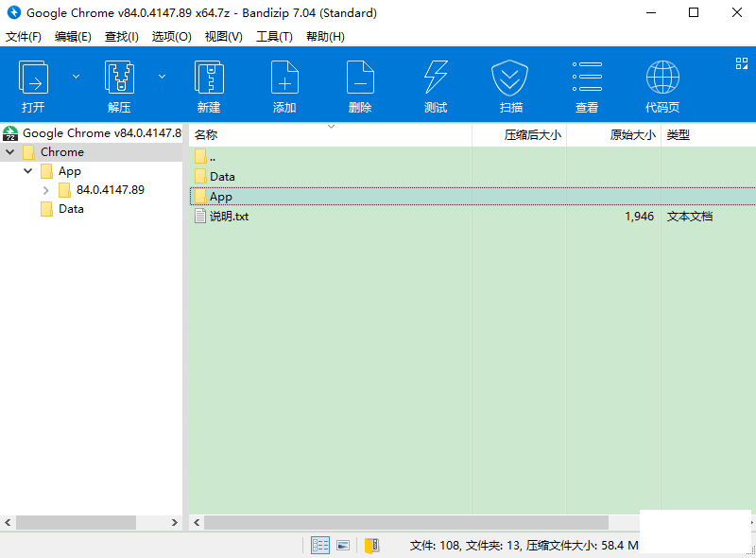Select the 说明.txt file
This screenshot has height=558, width=756.
472,217
